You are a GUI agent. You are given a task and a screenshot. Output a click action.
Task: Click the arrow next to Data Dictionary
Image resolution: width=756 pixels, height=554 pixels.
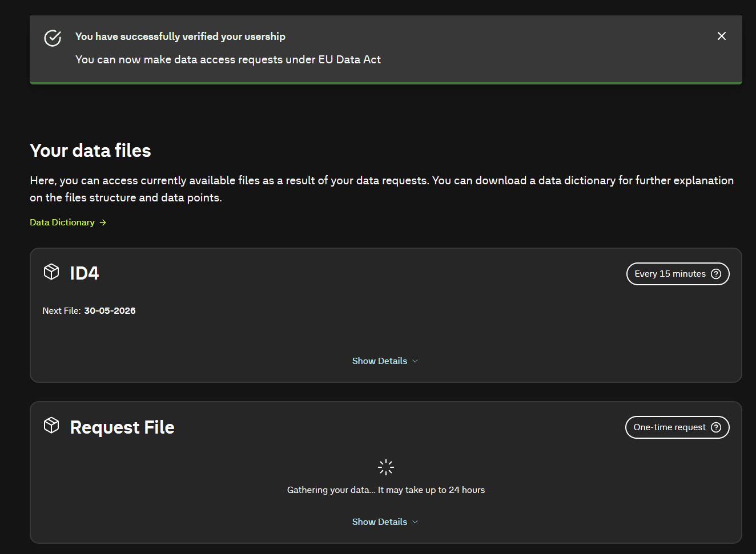coord(103,223)
